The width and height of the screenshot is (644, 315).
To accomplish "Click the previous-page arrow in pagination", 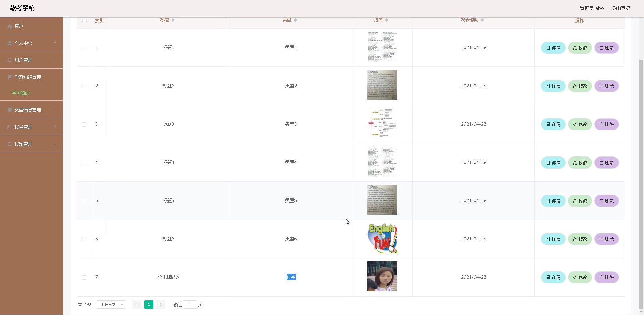I will [x=136, y=305].
